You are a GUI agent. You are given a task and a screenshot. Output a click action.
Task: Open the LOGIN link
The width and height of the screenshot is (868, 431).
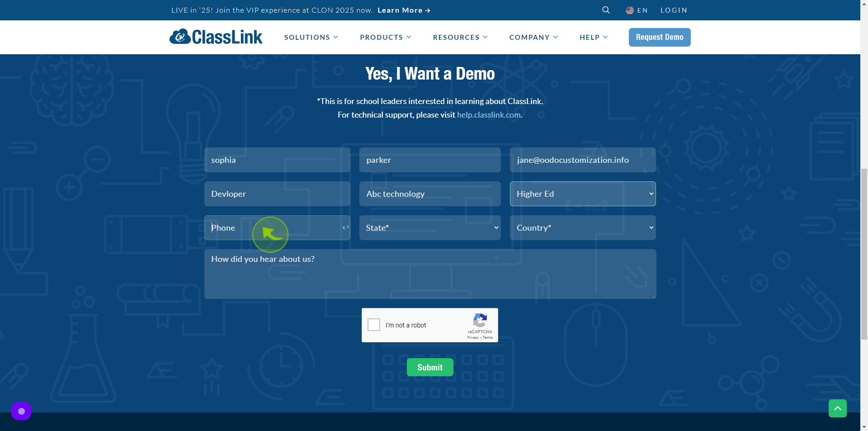coord(674,10)
